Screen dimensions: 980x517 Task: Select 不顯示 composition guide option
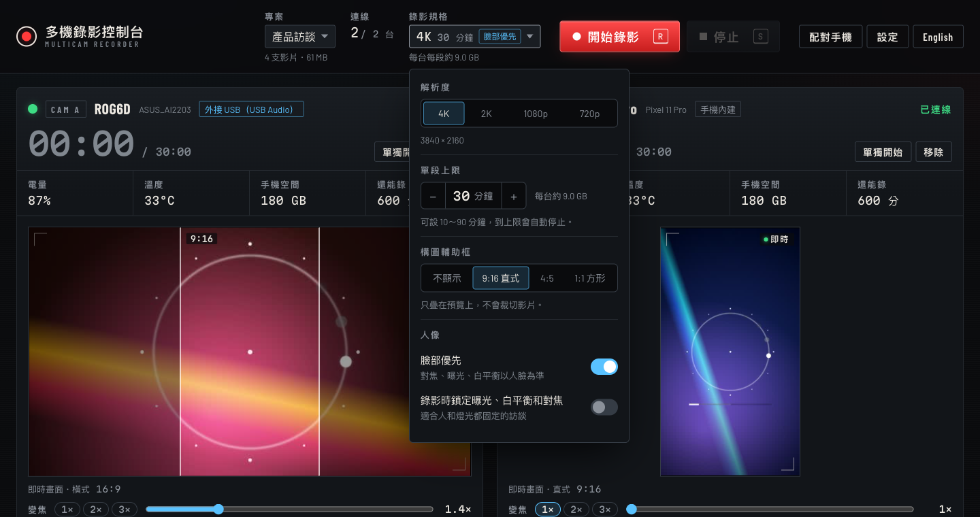[447, 278]
